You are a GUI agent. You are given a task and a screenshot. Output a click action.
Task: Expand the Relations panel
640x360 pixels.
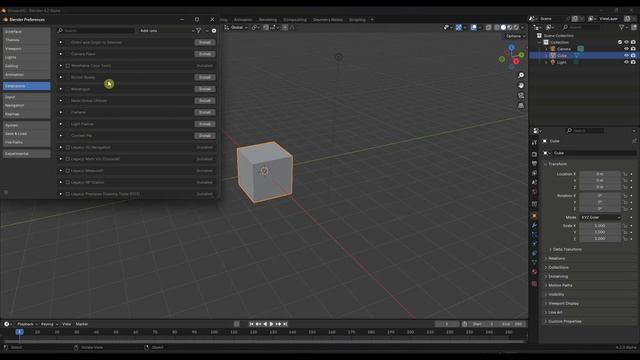coord(556,258)
